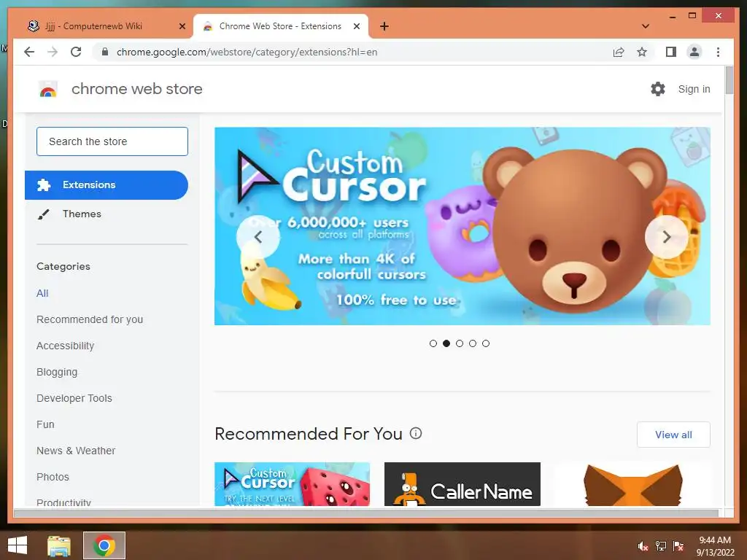Click the vertical page scrollbar thumb

[x=729, y=80]
